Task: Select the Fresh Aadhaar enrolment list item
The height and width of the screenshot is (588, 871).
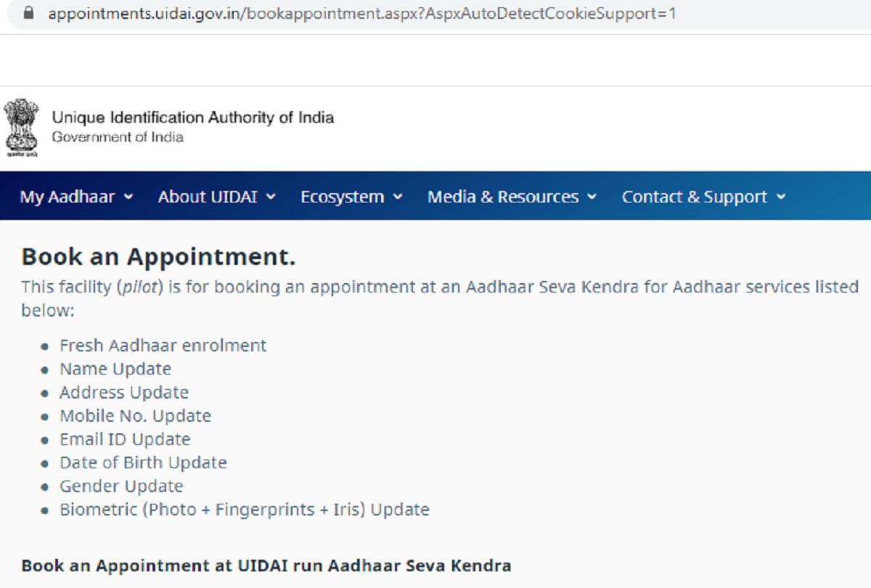Action: [x=163, y=345]
